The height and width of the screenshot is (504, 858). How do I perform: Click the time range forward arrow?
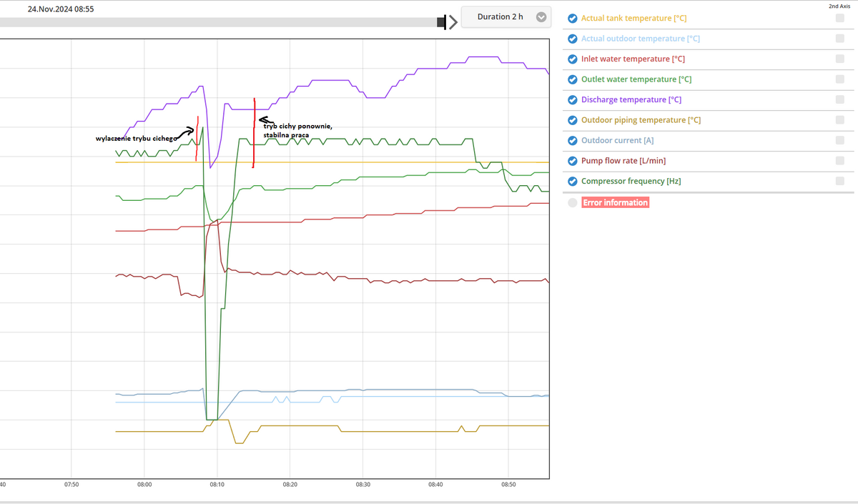[x=453, y=23]
